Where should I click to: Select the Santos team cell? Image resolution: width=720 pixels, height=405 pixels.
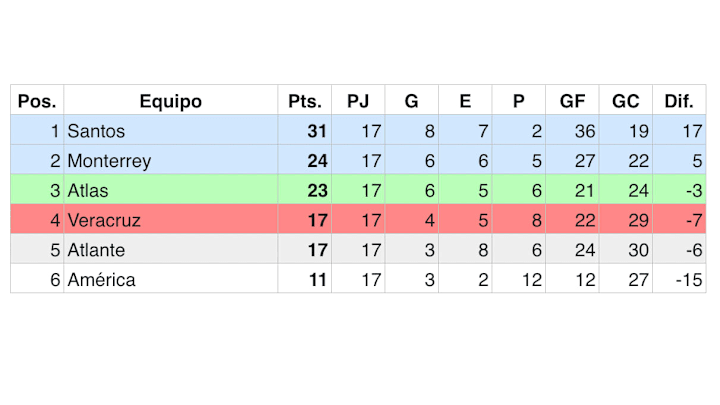coord(170,131)
